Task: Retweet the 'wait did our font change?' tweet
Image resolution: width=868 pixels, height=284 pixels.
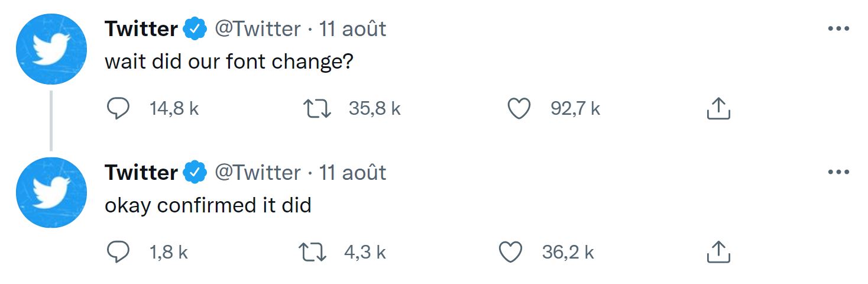Action: pos(317,109)
